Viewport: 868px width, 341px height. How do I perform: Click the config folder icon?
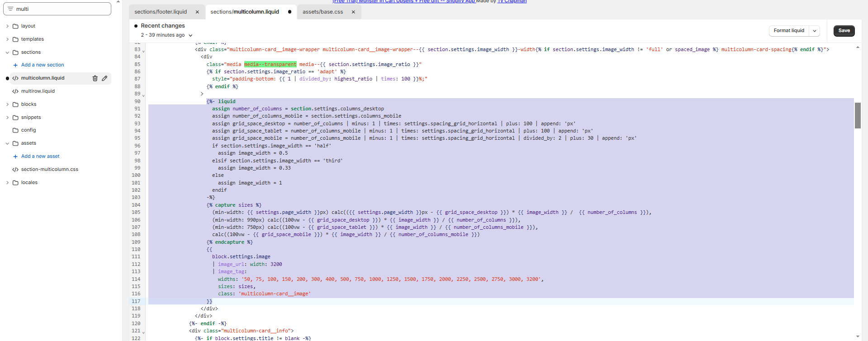coord(15,130)
